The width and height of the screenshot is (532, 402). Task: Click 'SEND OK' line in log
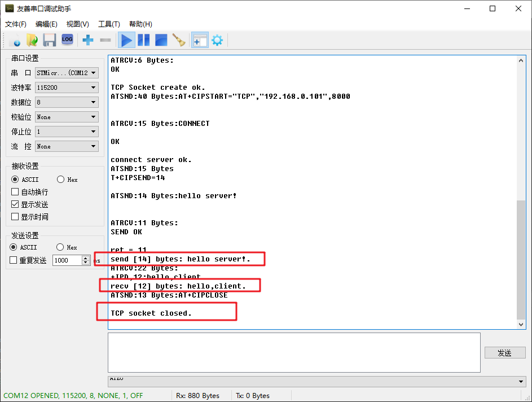coord(126,232)
